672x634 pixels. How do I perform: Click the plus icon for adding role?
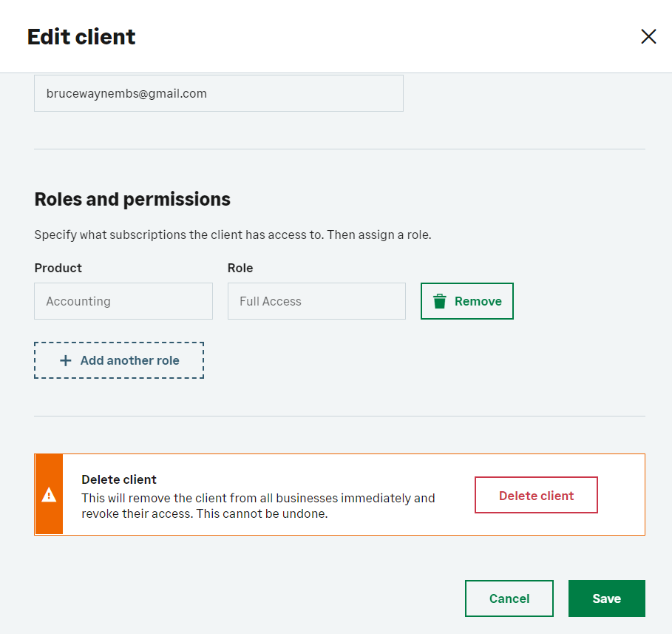pyautogui.click(x=66, y=361)
